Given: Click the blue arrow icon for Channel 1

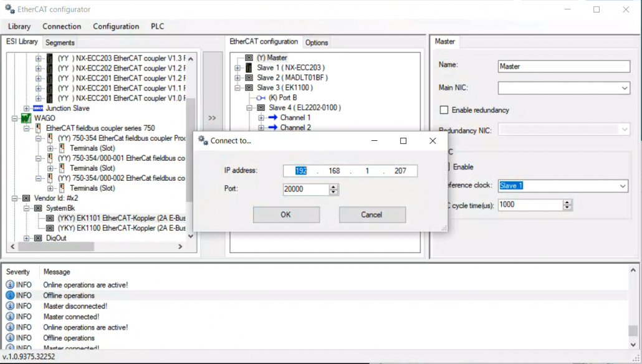Looking at the screenshot, I should [x=272, y=118].
